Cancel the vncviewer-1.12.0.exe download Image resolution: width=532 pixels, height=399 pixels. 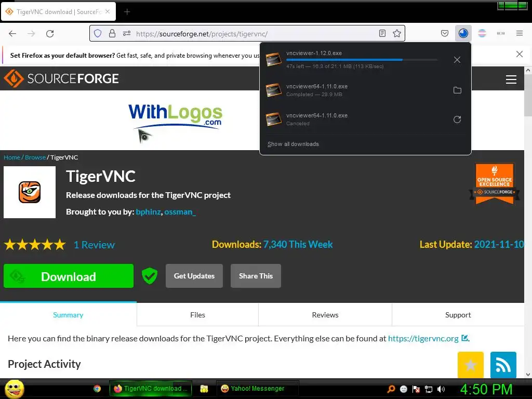click(457, 60)
